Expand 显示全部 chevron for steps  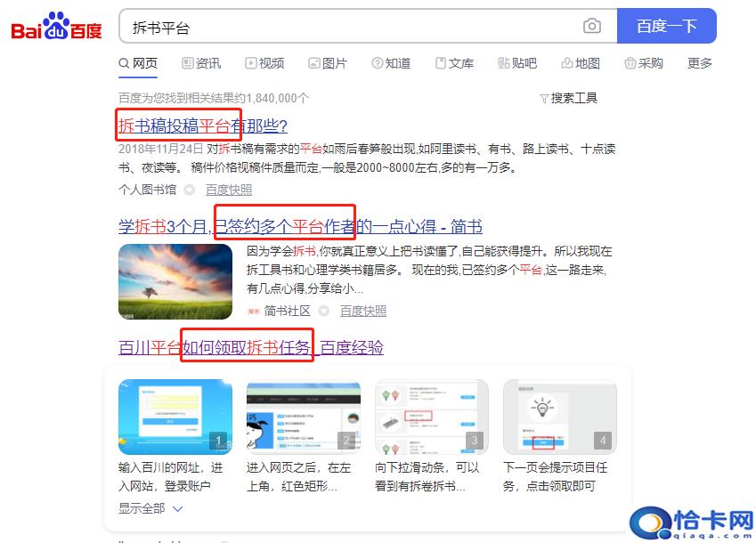click(177, 509)
